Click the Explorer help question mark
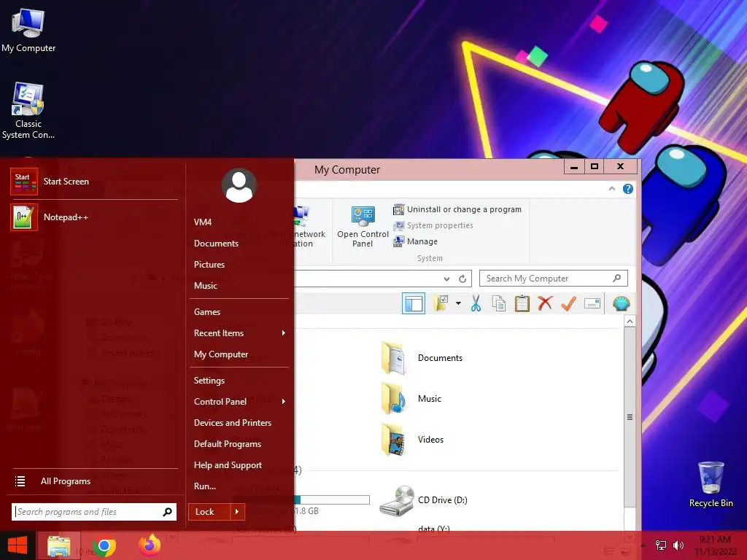Image resolution: width=747 pixels, height=560 pixels. click(x=628, y=189)
